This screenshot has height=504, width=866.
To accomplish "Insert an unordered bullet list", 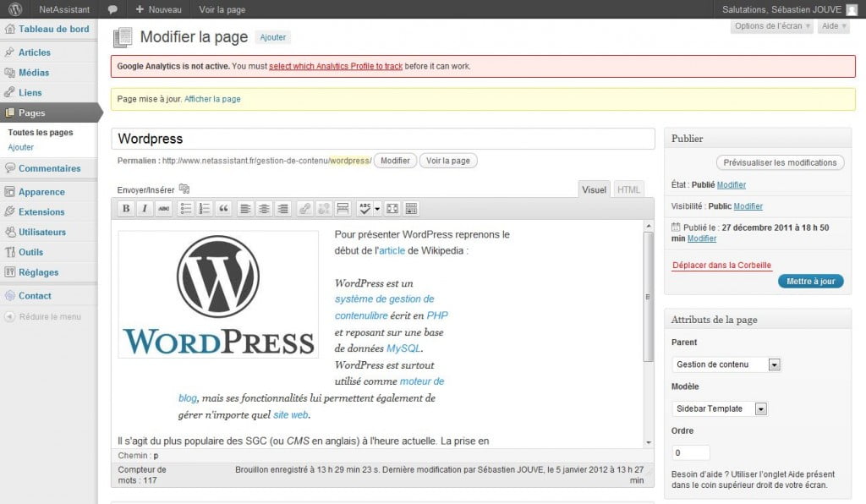I will pos(186,209).
